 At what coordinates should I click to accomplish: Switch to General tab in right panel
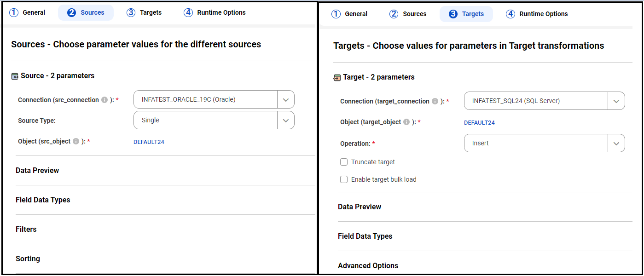tap(350, 14)
